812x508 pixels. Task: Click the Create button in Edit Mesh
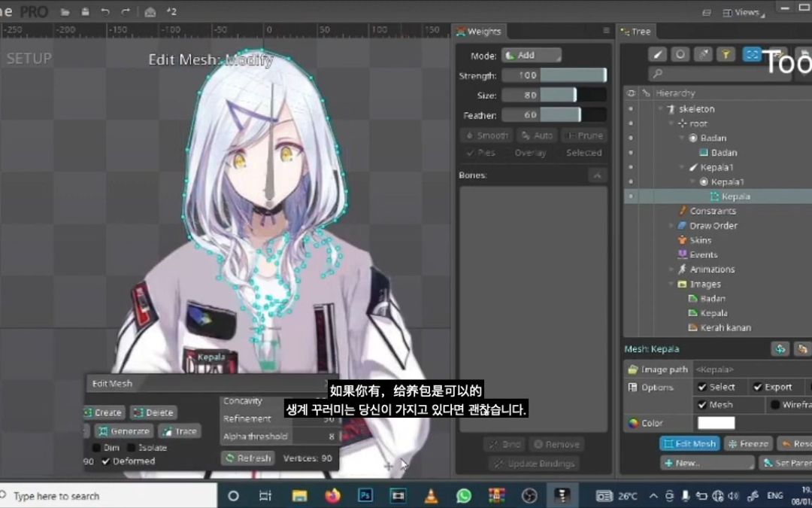pyautogui.click(x=104, y=412)
